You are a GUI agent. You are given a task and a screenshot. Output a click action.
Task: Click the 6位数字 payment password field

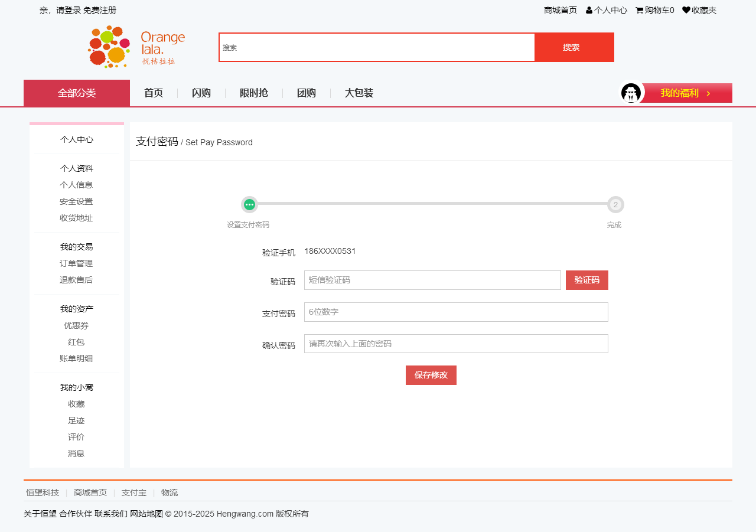(x=456, y=312)
